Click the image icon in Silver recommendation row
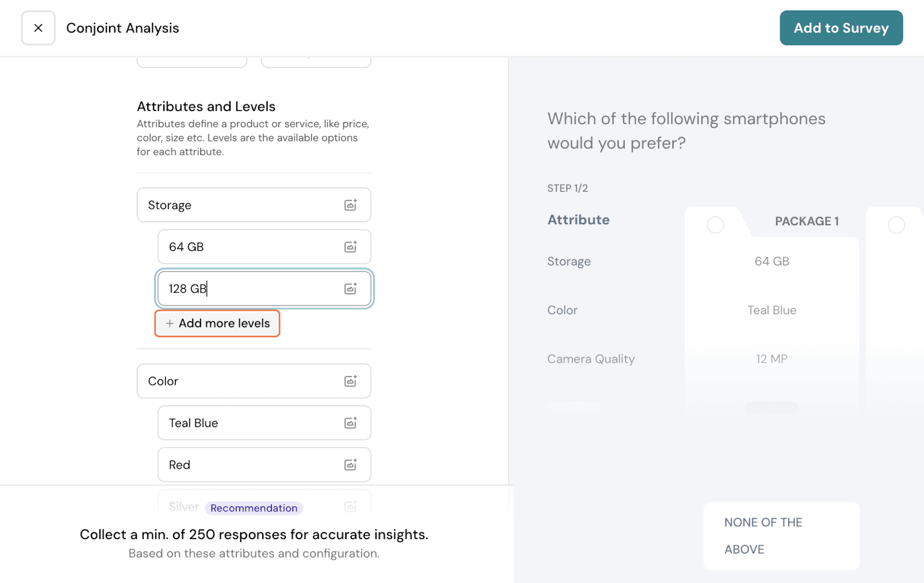 351,506
